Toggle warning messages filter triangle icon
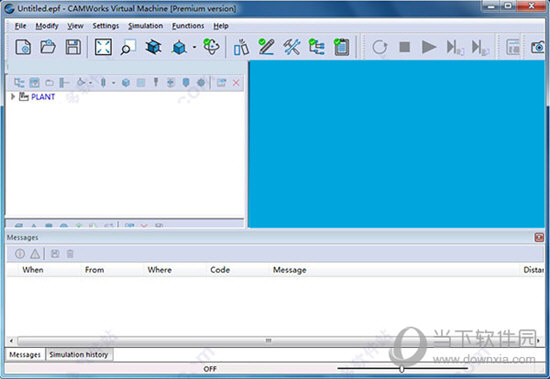This screenshot has height=379, width=550. pyautogui.click(x=35, y=254)
